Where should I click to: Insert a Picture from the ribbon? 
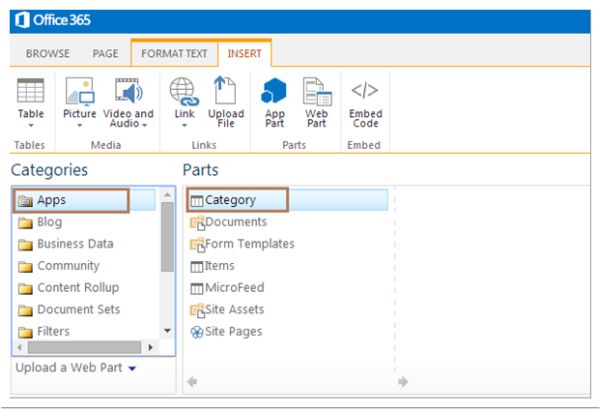click(79, 92)
